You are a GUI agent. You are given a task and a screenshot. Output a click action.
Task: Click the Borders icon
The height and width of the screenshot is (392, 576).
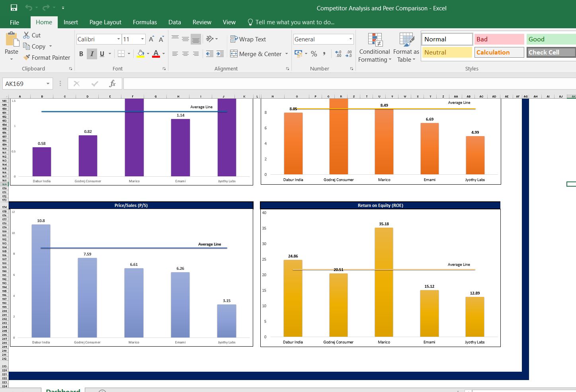[121, 54]
